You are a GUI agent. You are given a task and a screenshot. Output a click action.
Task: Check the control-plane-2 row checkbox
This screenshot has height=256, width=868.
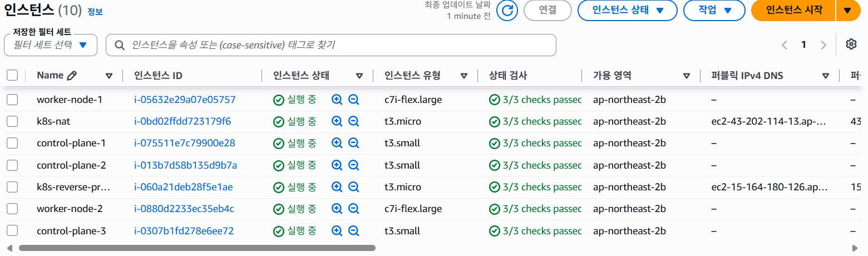coord(12,165)
